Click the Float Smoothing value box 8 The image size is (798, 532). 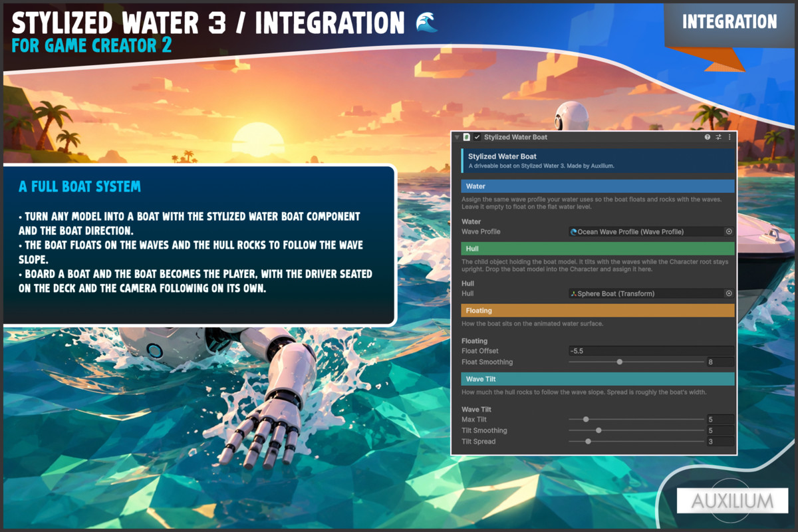click(x=720, y=362)
